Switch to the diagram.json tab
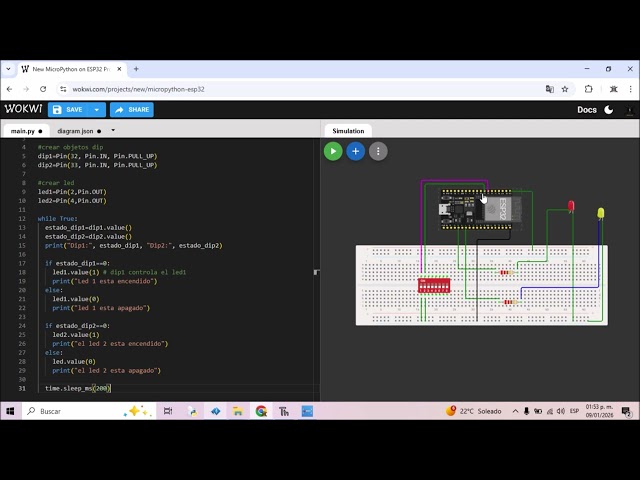The height and width of the screenshot is (480, 640). click(x=79, y=131)
